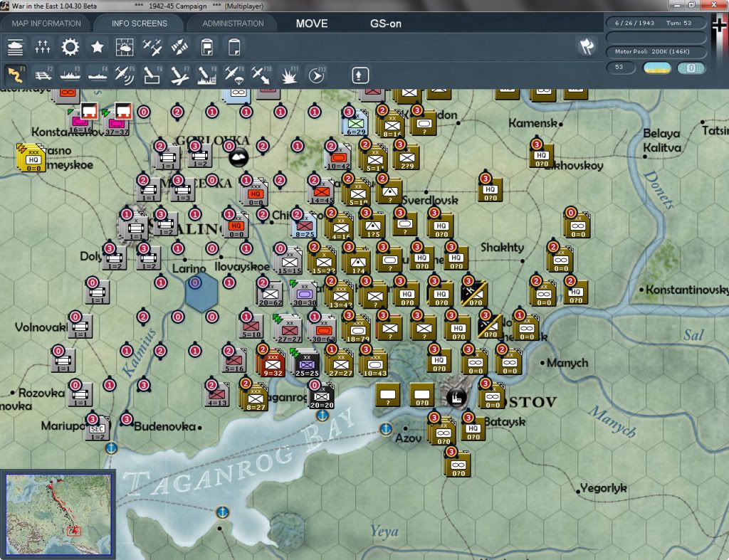Screen dimensions: 729x560
Task: Click the Yegorlyk town label
Action: pos(604,488)
